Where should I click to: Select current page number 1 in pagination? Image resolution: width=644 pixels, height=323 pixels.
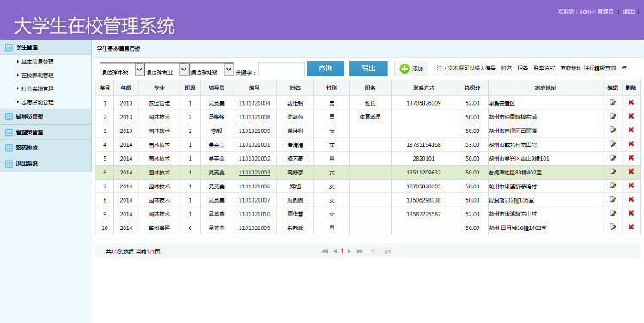342,251
